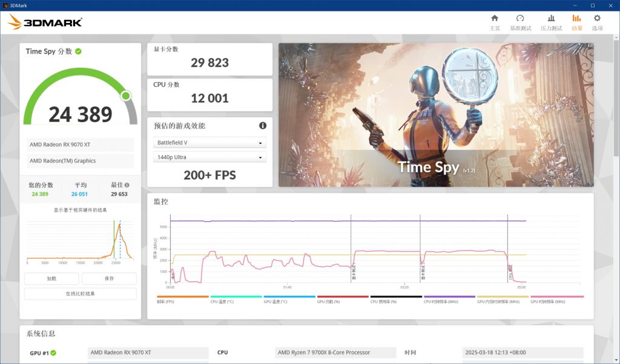The width and height of the screenshot is (620, 364).
Task: Switch to the Results (结果) tab
Action: [576, 22]
